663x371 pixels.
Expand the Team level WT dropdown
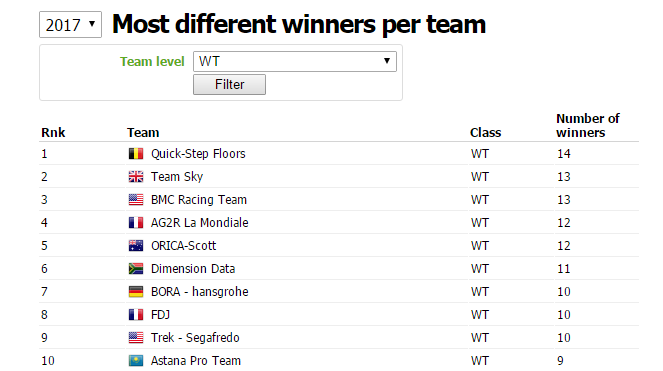(x=295, y=61)
